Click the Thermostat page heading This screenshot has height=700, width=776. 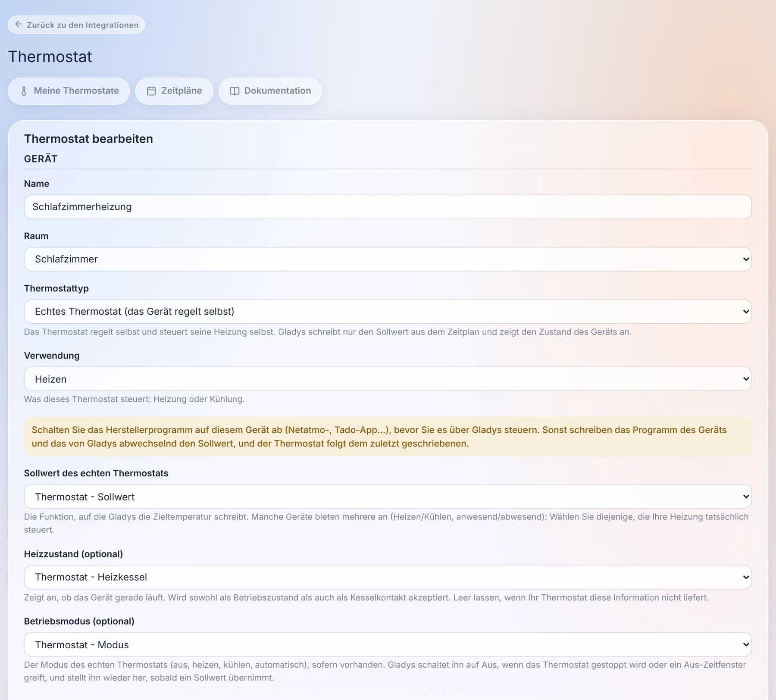(x=50, y=57)
